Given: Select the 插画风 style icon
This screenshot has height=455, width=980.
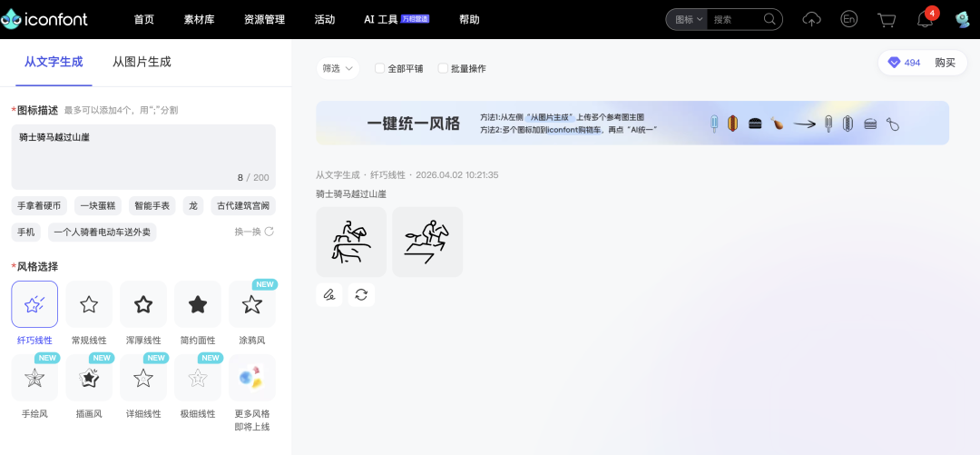Looking at the screenshot, I should [x=89, y=378].
